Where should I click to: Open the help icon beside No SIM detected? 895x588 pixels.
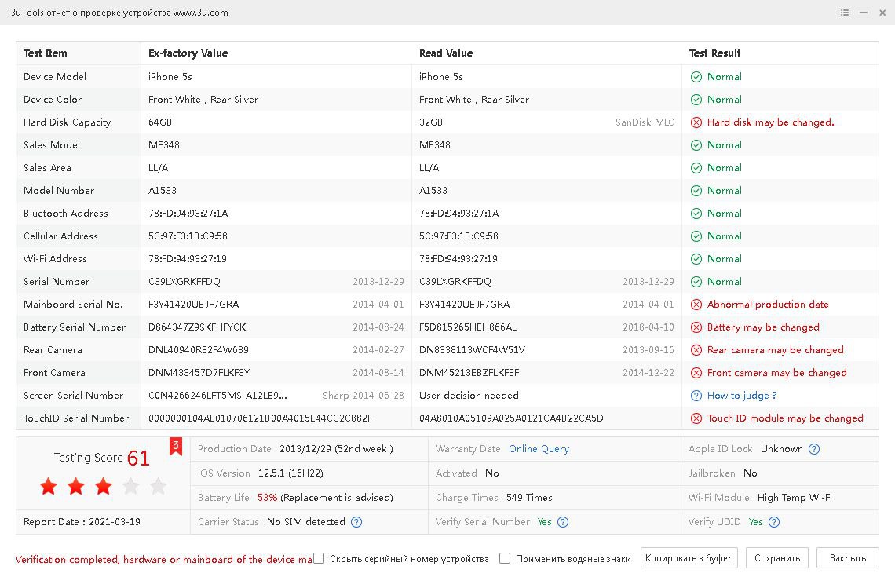[x=356, y=522]
